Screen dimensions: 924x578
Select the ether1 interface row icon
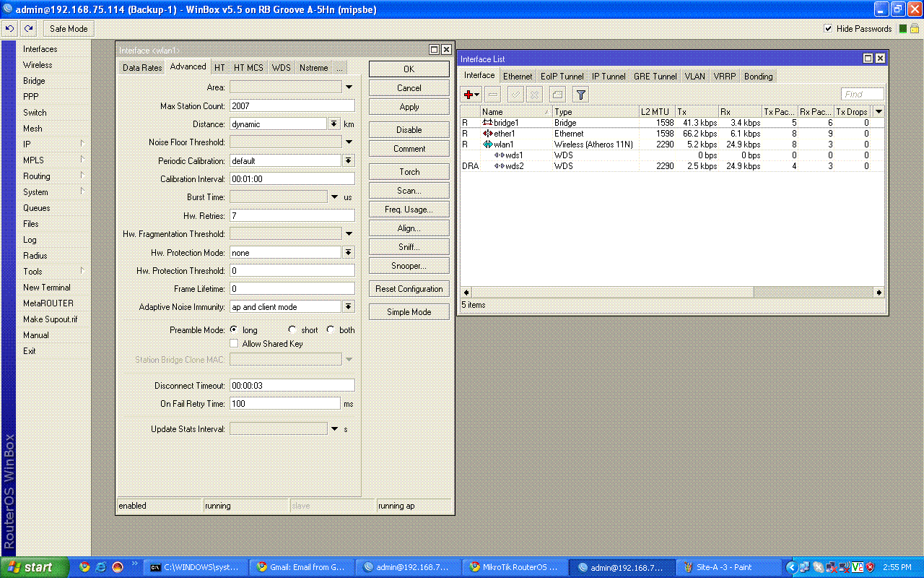coord(488,134)
